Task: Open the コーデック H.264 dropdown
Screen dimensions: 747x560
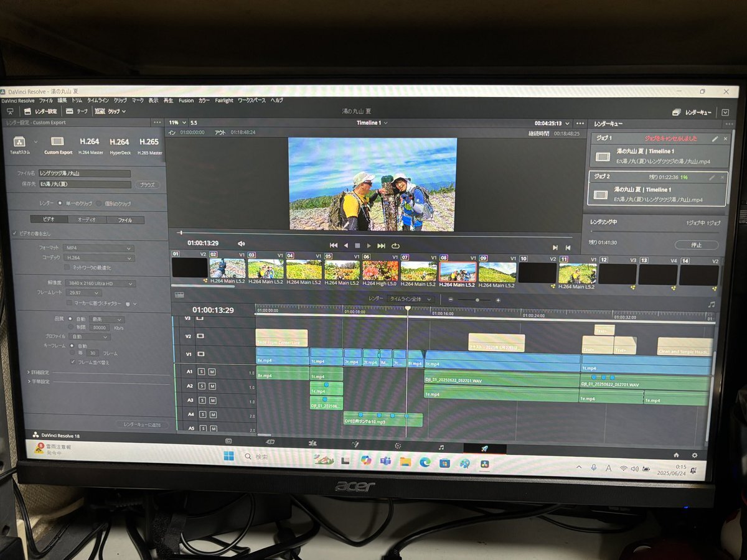Action: click(x=98, y=258)
